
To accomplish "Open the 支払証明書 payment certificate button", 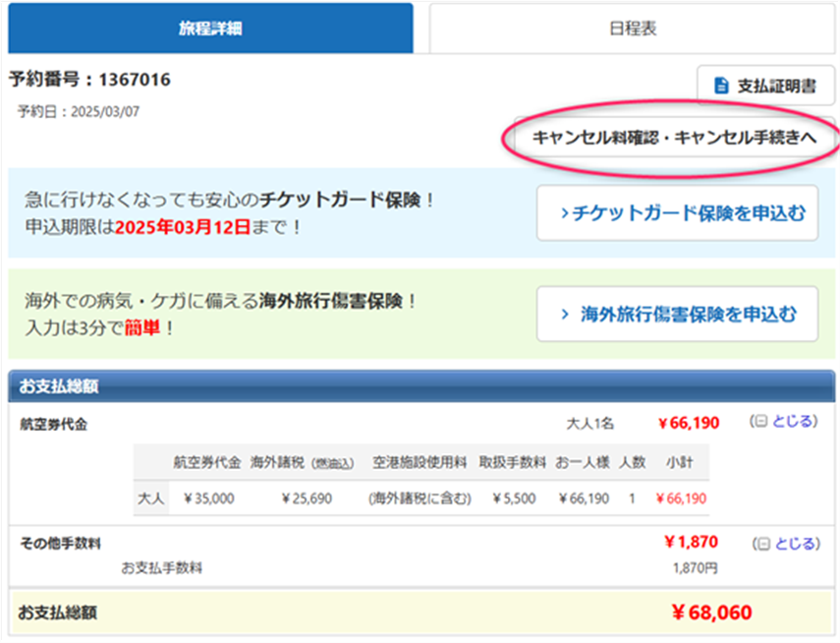I will click(765, 86).
